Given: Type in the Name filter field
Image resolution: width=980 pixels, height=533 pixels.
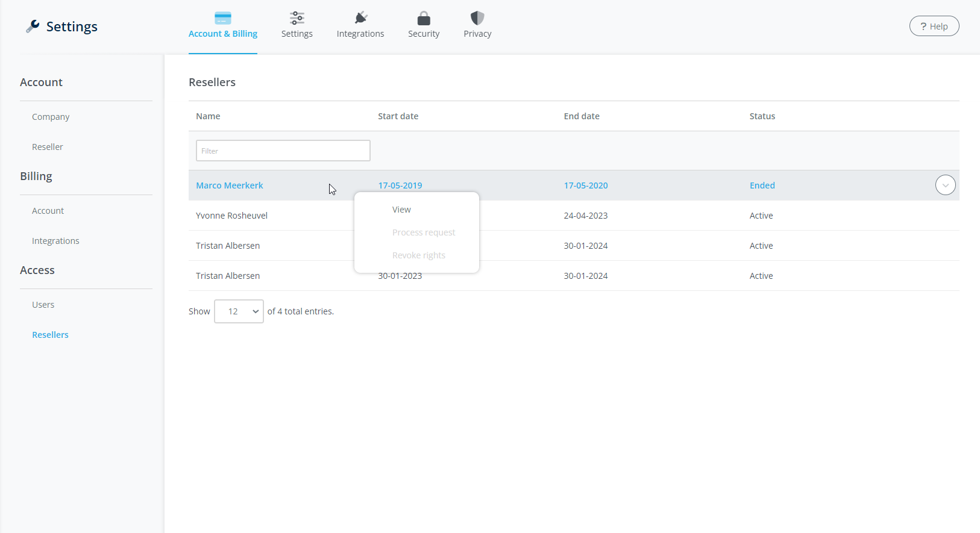Looking at the screenshot, I should click(x=283, y=151).
